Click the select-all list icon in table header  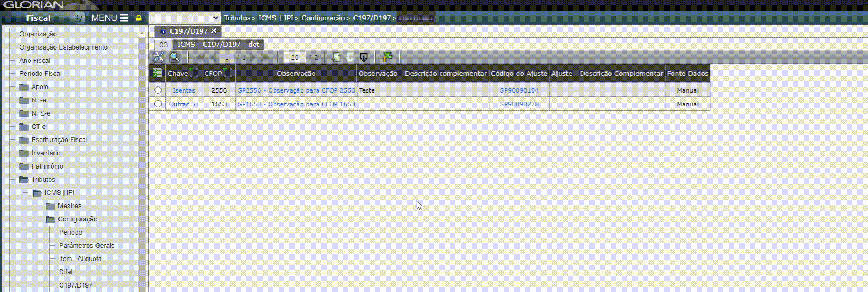[157, 73]
